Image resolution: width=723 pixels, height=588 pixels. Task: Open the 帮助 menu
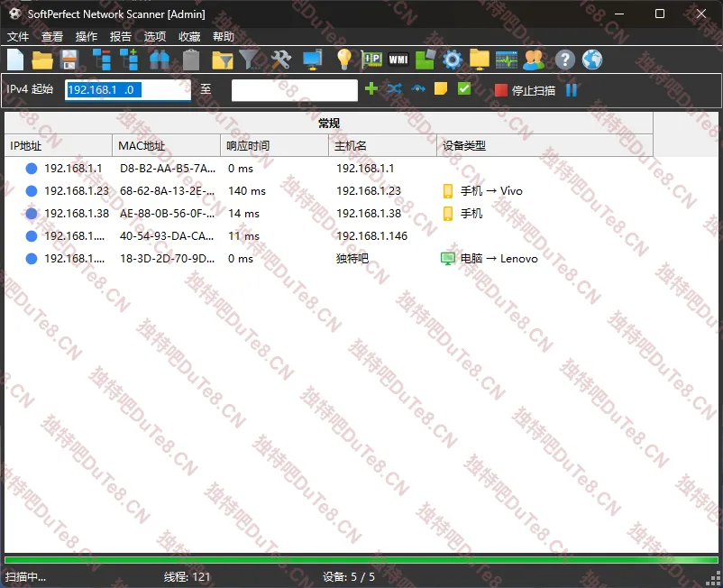click(224, 36)
